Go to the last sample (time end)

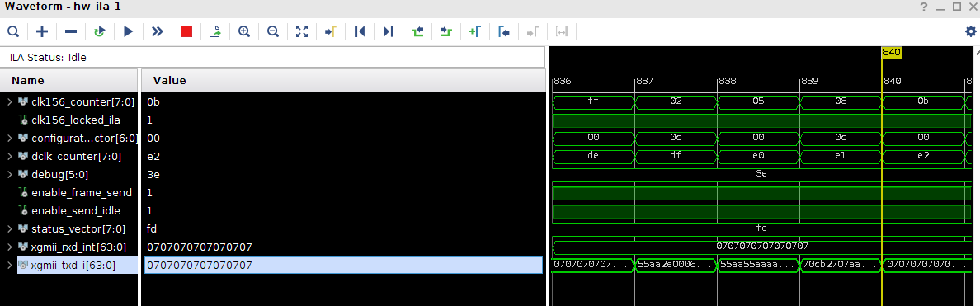click(389, 31)
